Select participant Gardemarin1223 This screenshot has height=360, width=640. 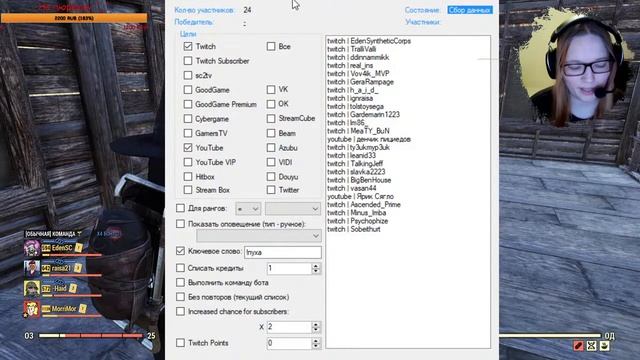pyautogui.click(x=363, y=114)
